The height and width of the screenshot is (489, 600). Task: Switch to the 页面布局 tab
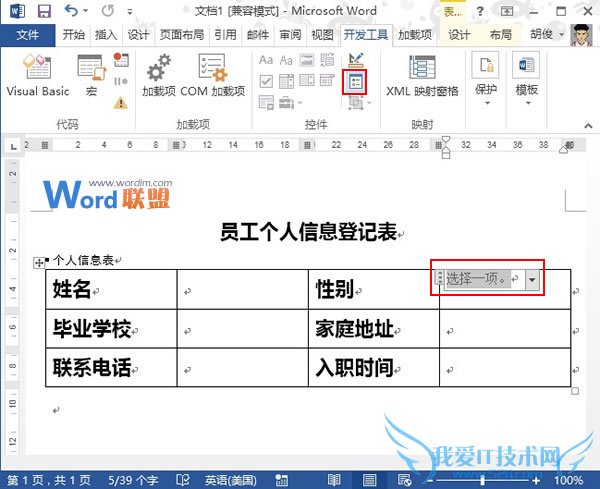pos(182,35)
